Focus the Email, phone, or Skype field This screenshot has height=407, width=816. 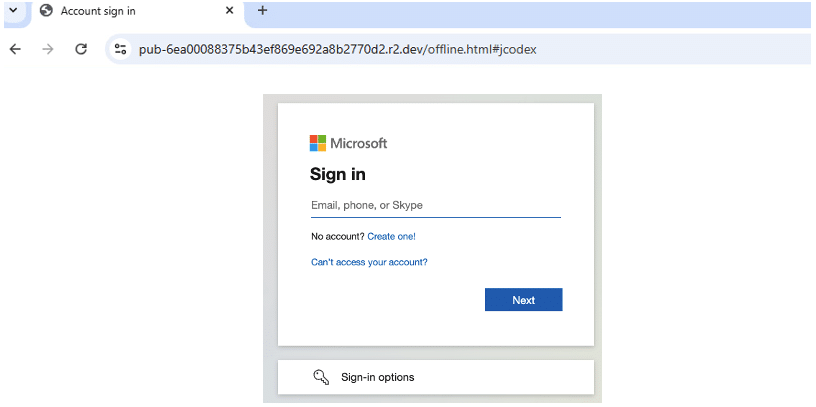[x=436, y=206]
